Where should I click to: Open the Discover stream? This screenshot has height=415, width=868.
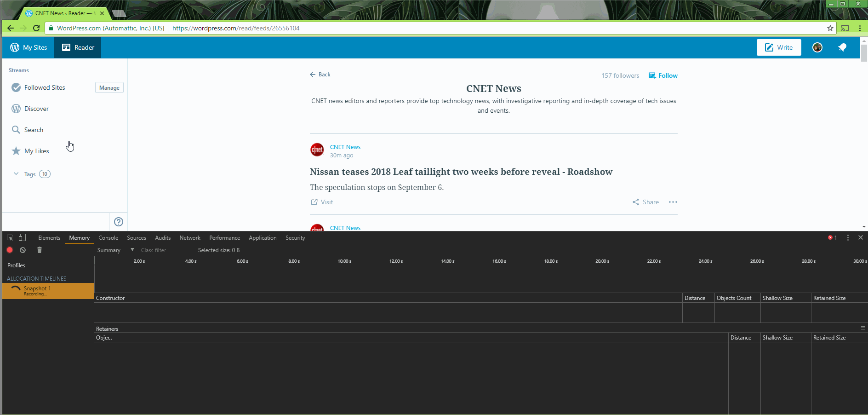pos(36,109)
